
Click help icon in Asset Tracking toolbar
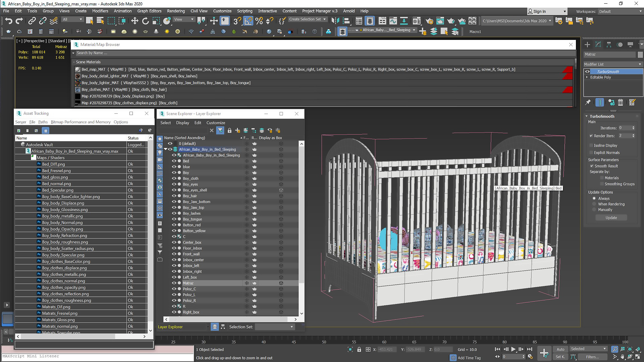coord(141,130)
